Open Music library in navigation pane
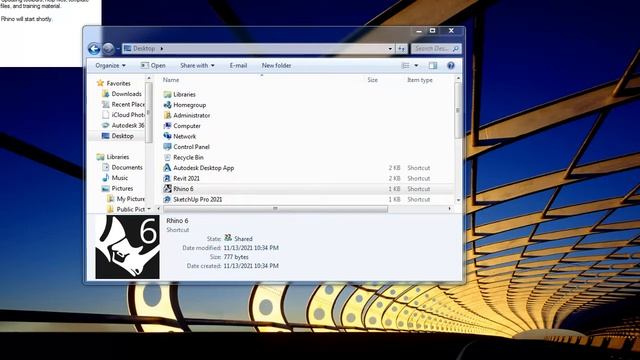 (120, 178)
